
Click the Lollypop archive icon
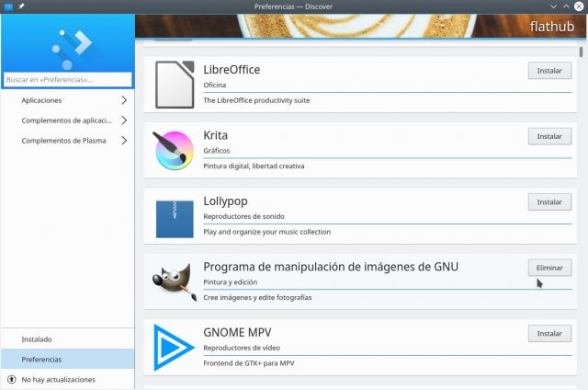pyautogui.click(x=175, y=219)
